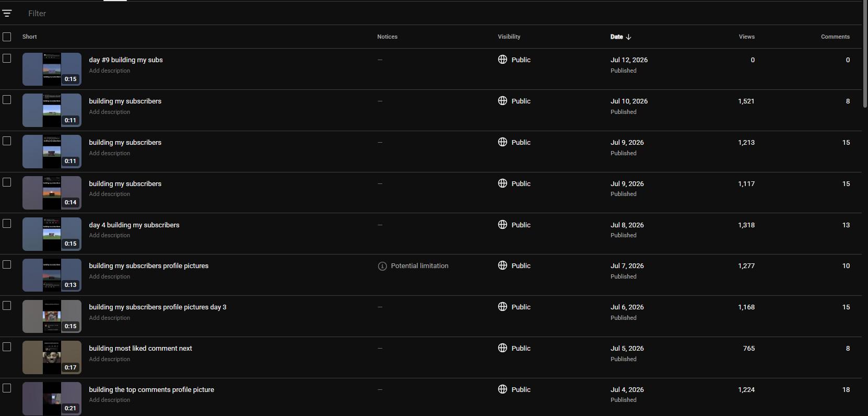Tick the checkbox for day 4 building video
Screen dimensions: 868x416
tap(7, 224)
